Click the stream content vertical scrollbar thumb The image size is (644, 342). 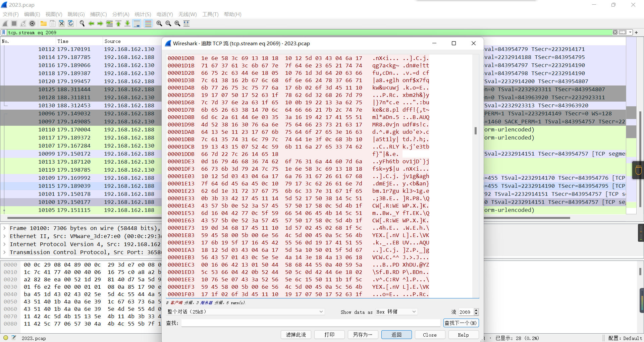click(x=475, y=130)
